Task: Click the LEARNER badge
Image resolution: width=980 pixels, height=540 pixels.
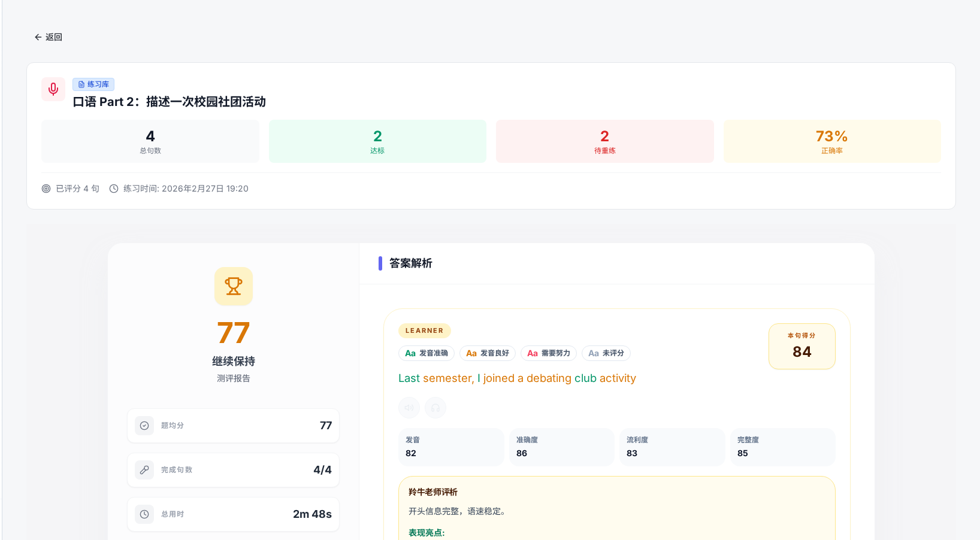Action: (x=425, y=330)
